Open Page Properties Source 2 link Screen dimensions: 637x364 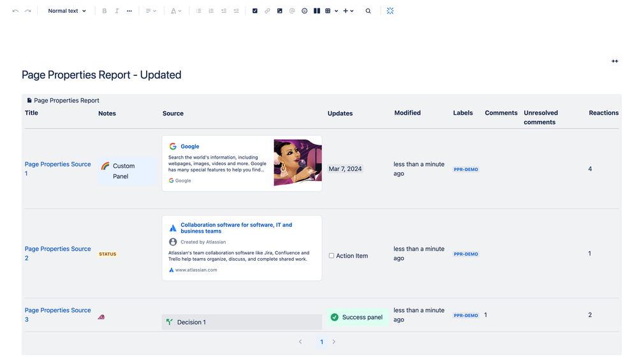pyautogui.click(x=57, y=253)
